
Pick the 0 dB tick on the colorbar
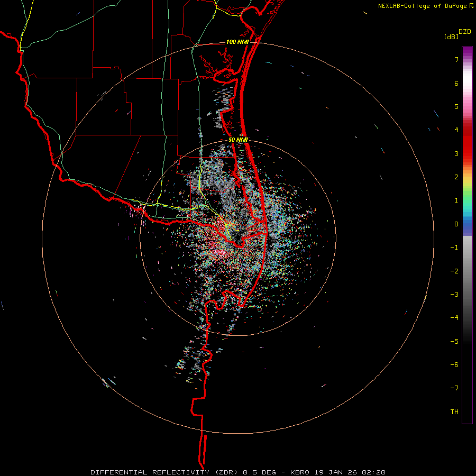(456, 224)
